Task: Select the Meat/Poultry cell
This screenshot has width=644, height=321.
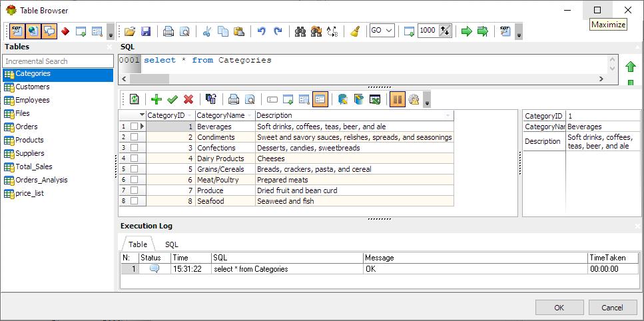Action: point(225,180)
